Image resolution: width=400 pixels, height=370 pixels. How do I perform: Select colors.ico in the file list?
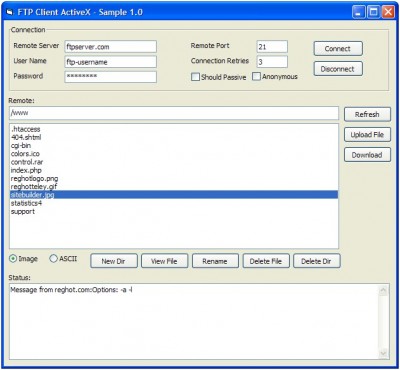click(x=174, y=154)
